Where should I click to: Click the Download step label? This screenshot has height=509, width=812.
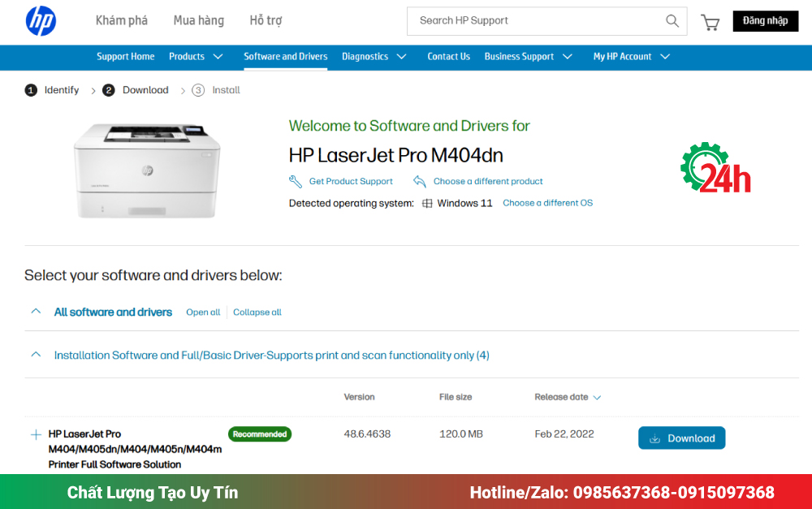click(x=145, y=90)
